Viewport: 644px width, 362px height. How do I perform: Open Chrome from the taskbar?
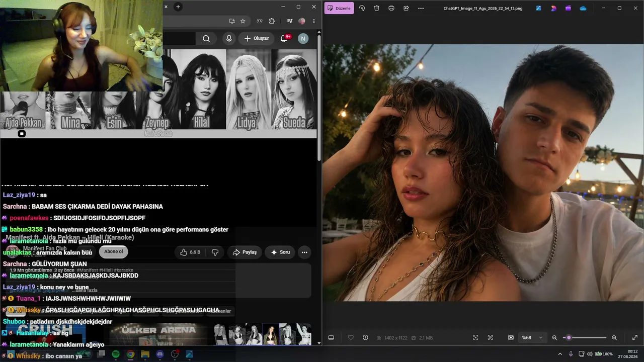[x=130, y=354]
